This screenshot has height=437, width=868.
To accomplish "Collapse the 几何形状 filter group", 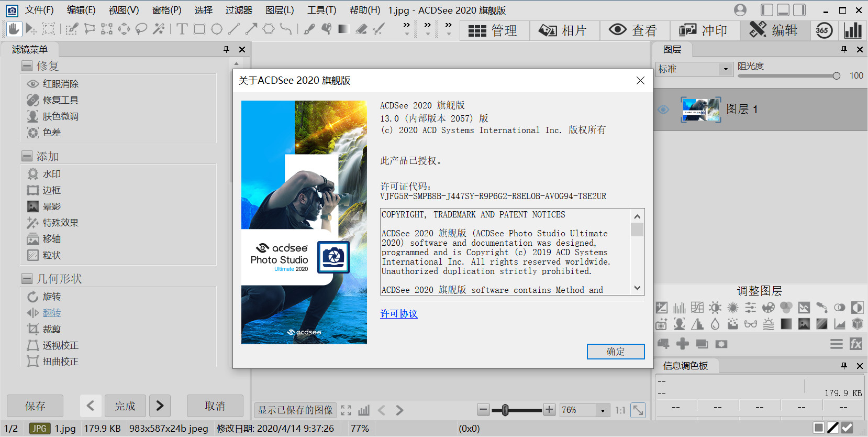I will click(27, 278).
